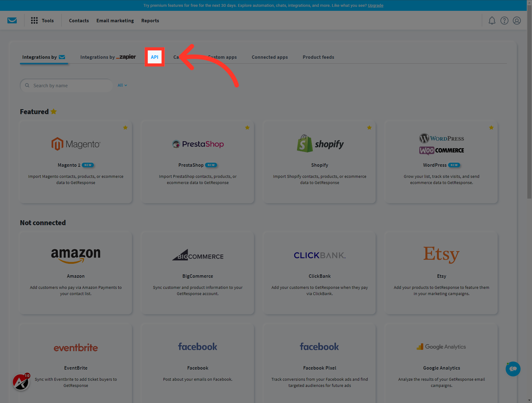
Task: Click the Upgrade link in the banner
Action: pyautogui.click(x=375, y=5)
